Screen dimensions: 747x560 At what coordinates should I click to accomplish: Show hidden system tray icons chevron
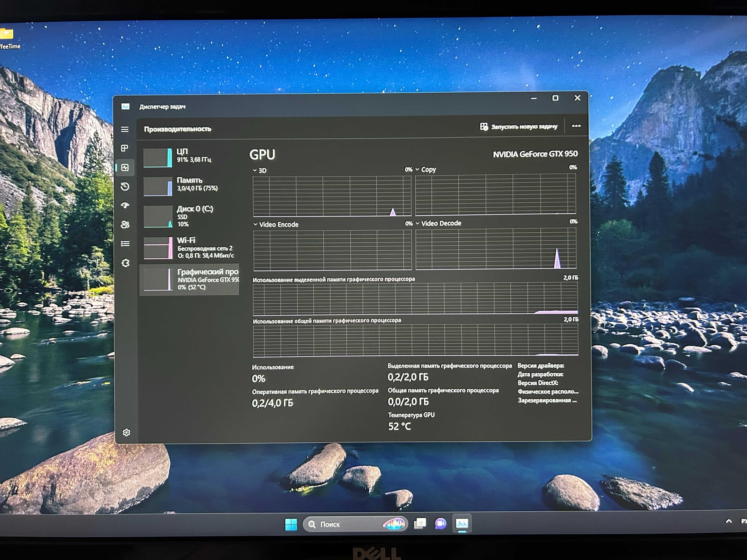point(729,521)
